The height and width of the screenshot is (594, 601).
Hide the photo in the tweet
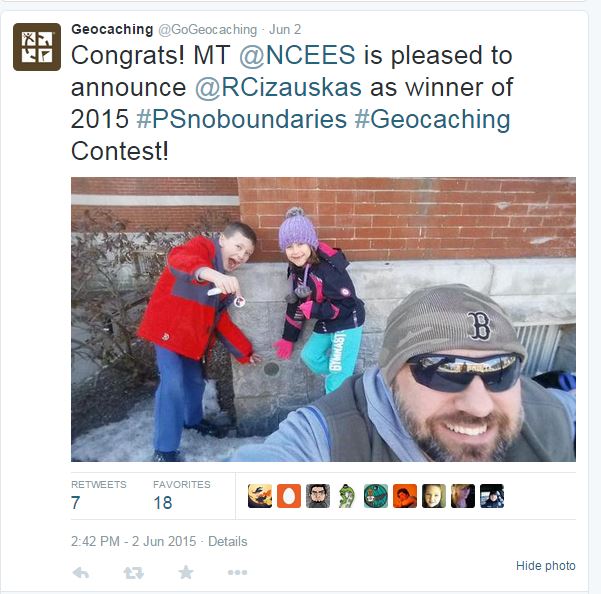click(545, 566)
